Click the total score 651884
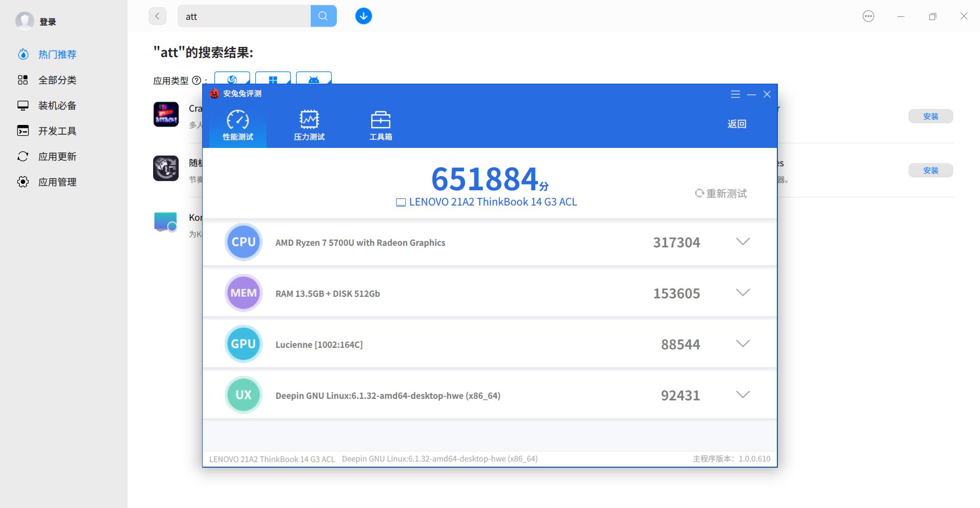Viewport: 980px width, 508px height. 484,179
